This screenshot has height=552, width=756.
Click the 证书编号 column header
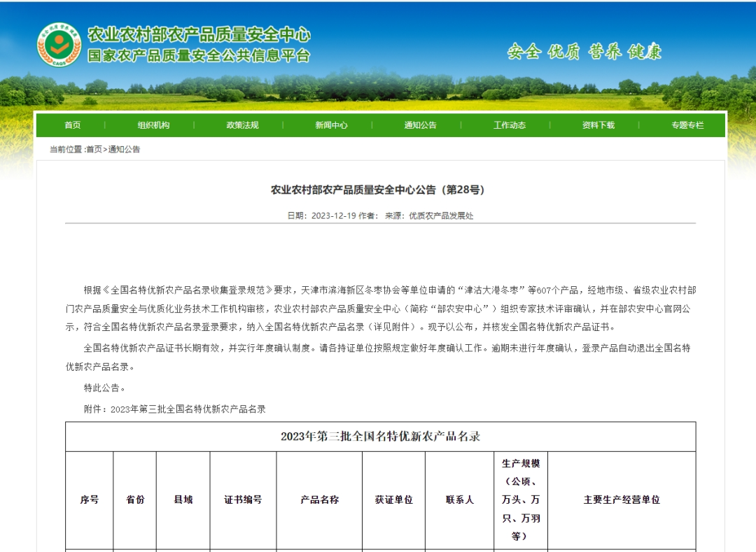(243, 500)
